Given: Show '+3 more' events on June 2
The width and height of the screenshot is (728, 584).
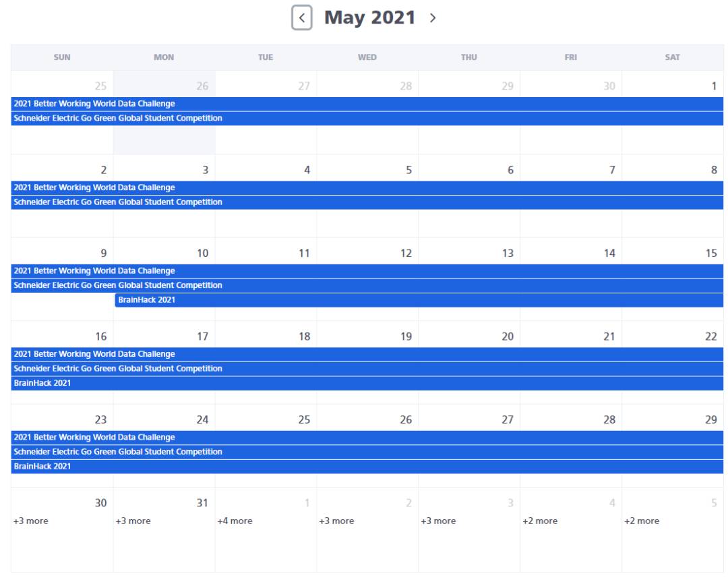Looking at the screenshot, I should tap(336, 521).
